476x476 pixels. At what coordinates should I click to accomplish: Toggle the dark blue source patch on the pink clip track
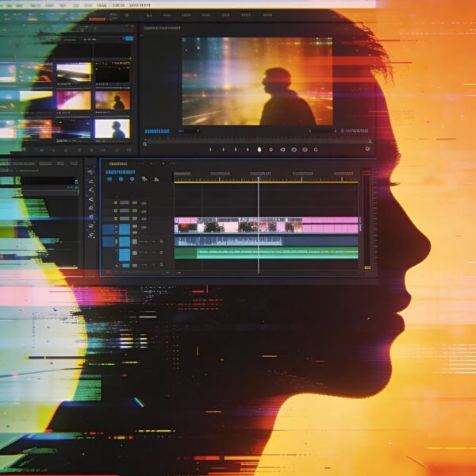(109, 229)
